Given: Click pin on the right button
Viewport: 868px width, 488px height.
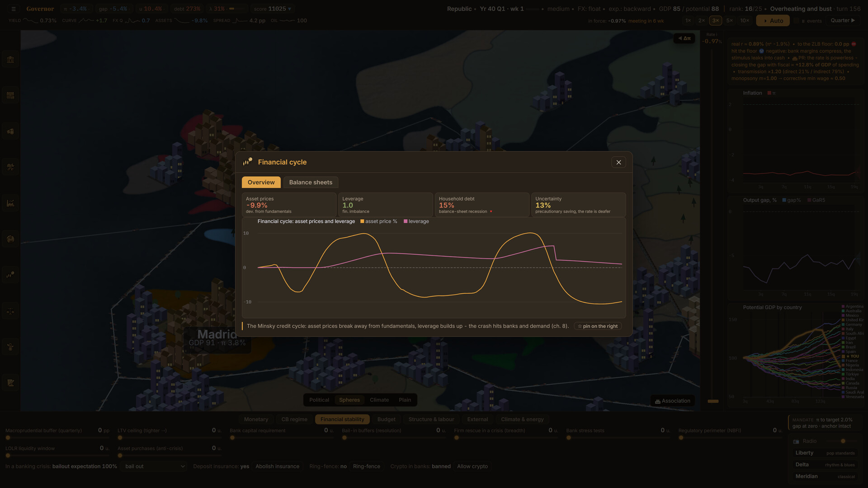Looking at the screenshot, I should 598,326.
